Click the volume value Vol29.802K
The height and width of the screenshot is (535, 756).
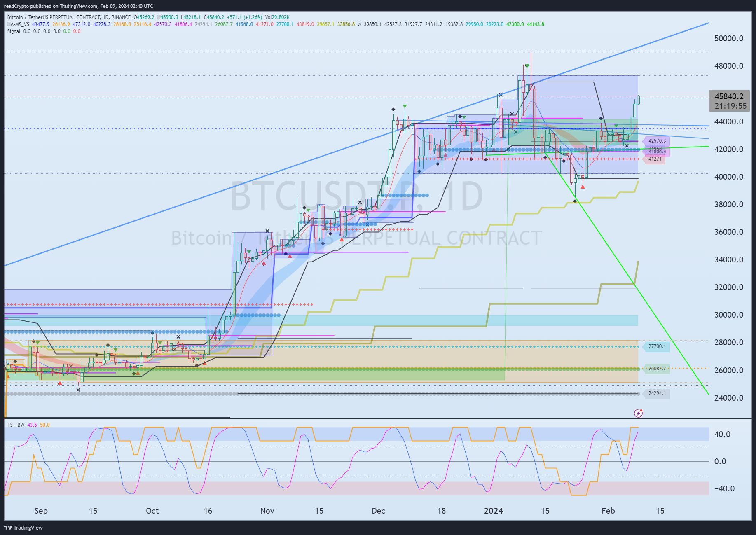coord(277,17)
